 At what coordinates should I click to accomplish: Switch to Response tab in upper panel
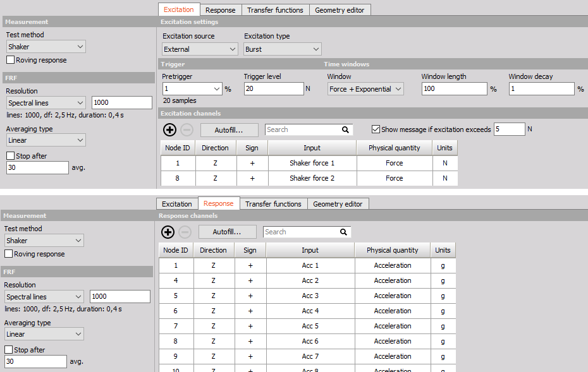click(x=221, y=10)
